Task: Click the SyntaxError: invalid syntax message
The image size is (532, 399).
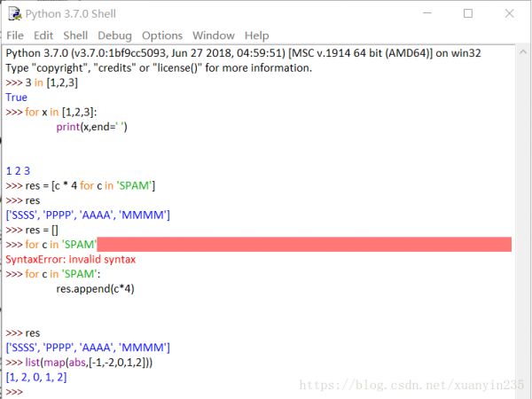Action: coord(71,259)
